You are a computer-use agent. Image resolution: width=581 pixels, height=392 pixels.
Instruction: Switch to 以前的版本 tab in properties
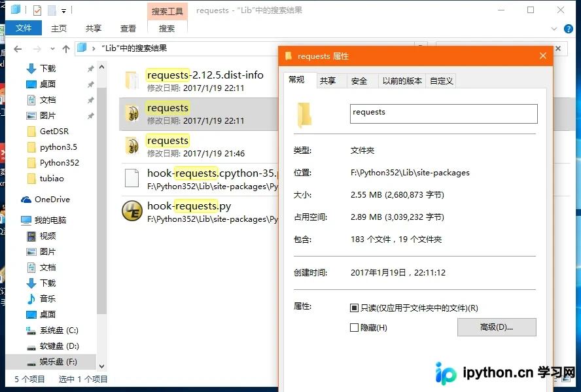click(x=402, y=80)
